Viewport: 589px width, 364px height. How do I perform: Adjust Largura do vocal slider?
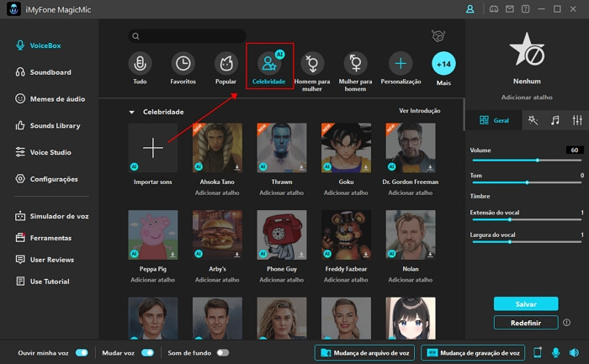[x=527, y=242]
